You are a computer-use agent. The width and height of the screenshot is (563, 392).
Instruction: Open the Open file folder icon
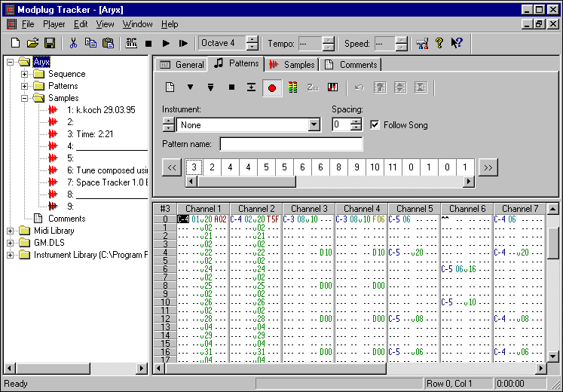(33, 44)
